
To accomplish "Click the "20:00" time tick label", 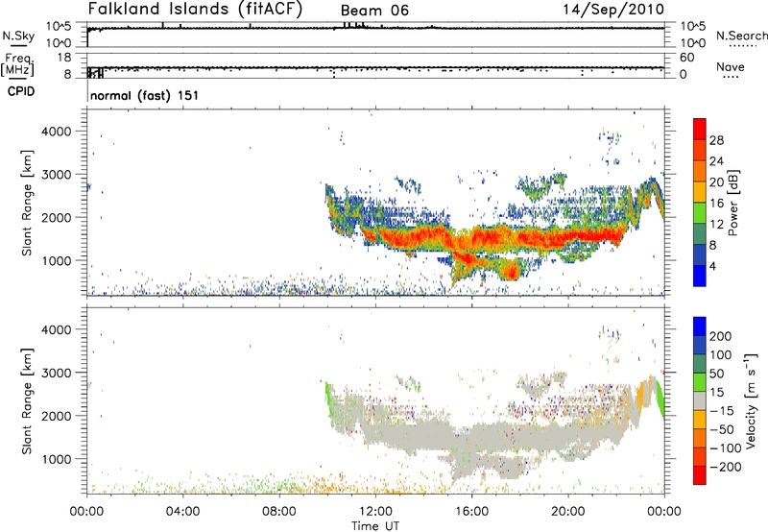I will coord(568,512).
